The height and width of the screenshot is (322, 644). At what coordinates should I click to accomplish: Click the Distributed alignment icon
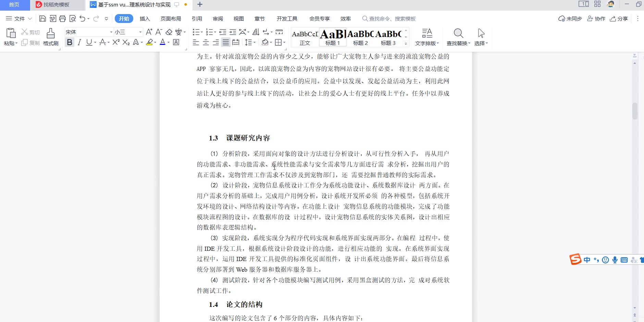(x=236, y=42)
